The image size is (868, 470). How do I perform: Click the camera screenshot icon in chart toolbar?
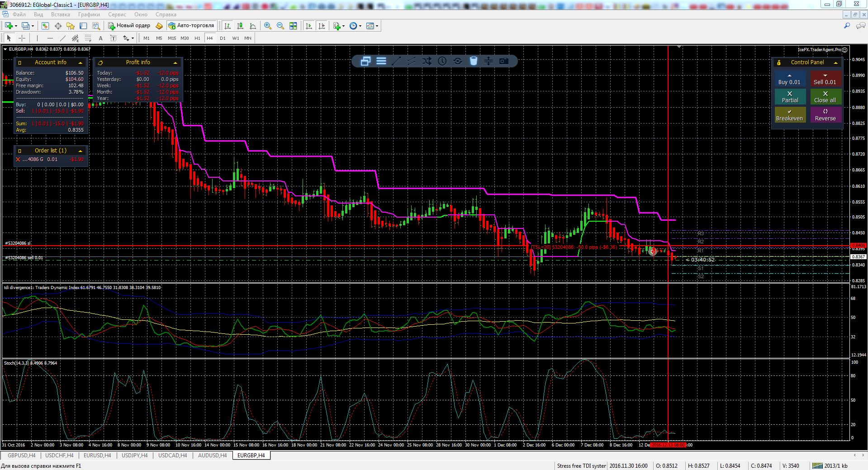504,61
